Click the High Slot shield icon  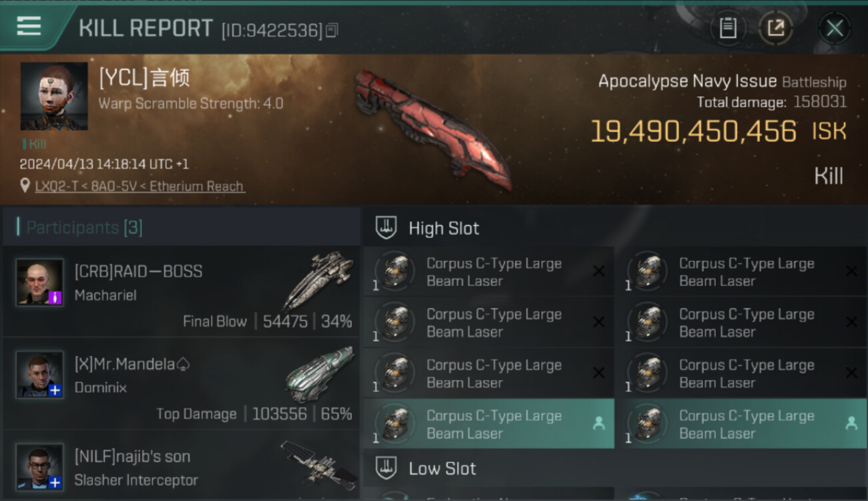click(x=386, y=228)
